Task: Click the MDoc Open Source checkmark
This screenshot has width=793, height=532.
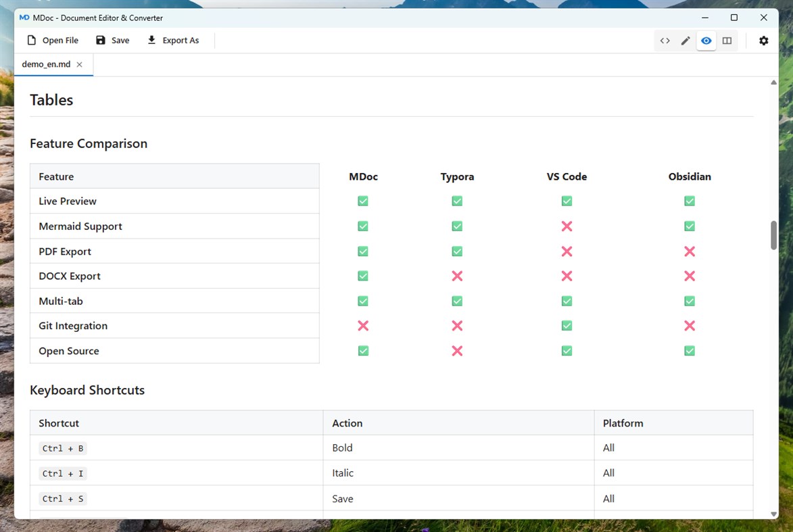Action: pos(363,351)
